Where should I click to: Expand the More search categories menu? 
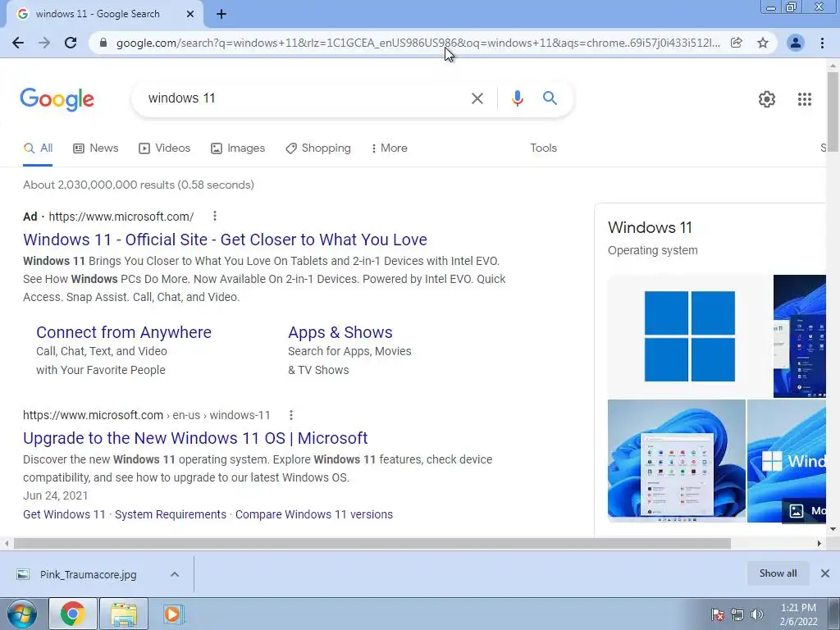pyautogui.click(x=390, y=148)
